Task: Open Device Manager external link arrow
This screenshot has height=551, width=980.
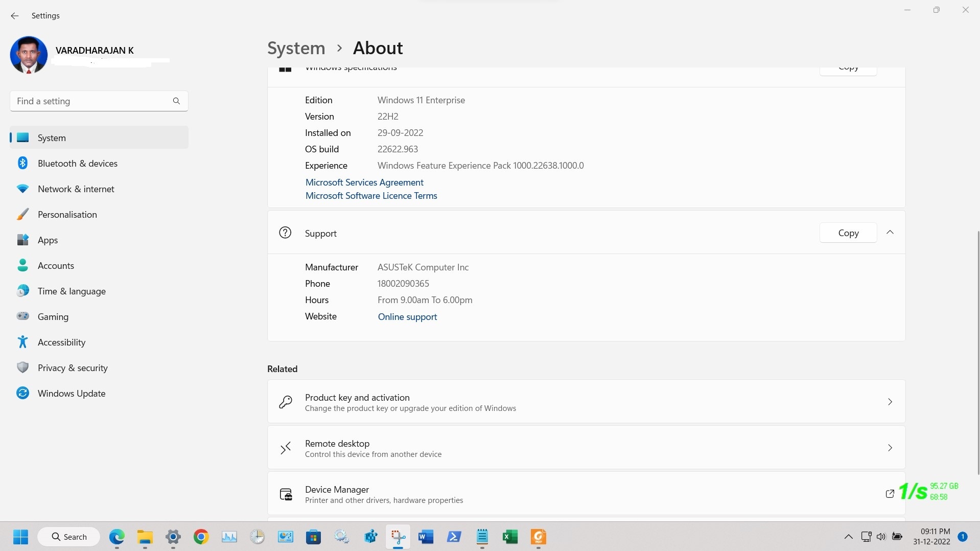Action: pos(890,493)
